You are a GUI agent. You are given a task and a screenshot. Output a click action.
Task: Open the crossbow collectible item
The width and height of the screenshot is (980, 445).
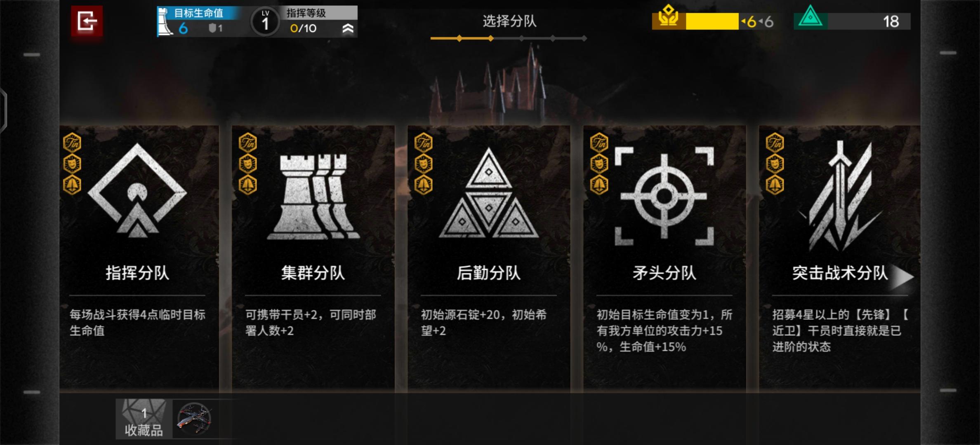coord(194,419)
